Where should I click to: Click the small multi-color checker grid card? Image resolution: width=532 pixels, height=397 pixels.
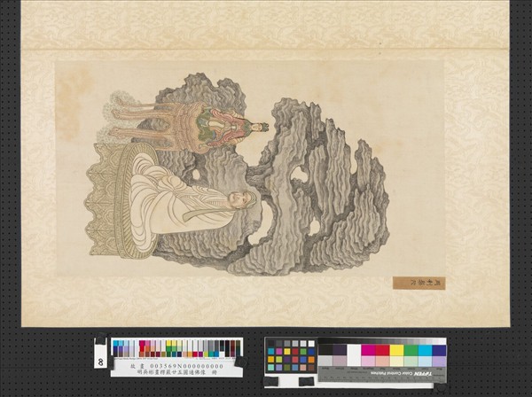pyautogui.click(x=291, y=355)
